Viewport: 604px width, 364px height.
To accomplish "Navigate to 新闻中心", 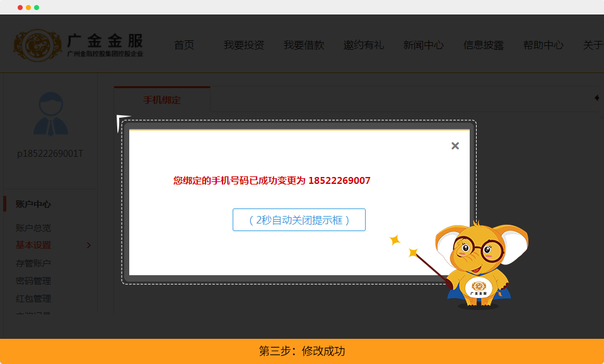I will [423, 45].
